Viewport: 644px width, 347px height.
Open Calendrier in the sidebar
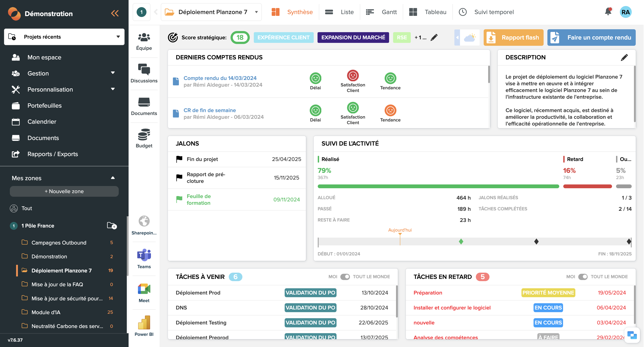pos(42,122)
